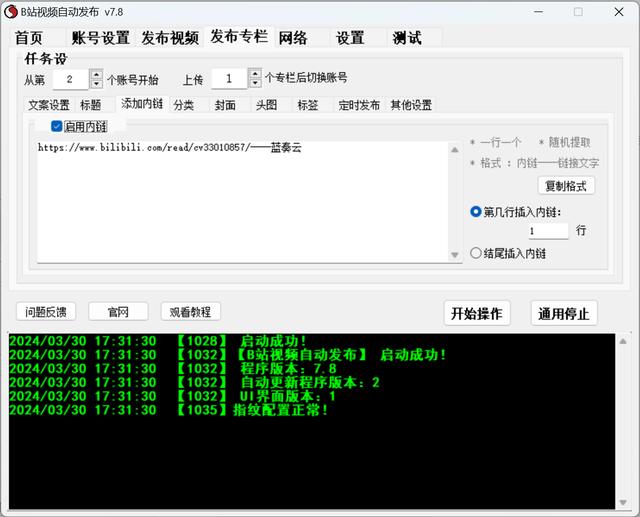Decrease the upload count spinner
The image size is (640, 517).
[x=255, y=83]
